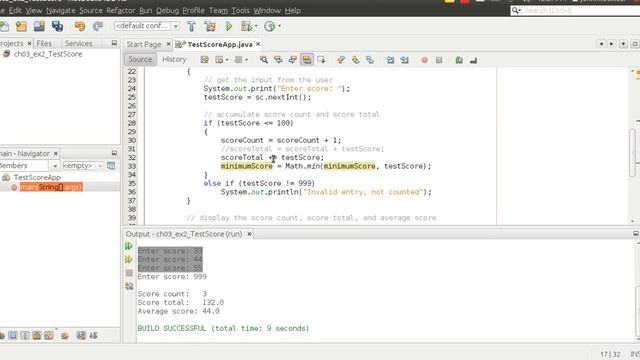Select TestScoreApp class in Navigator

click(37, 177)
